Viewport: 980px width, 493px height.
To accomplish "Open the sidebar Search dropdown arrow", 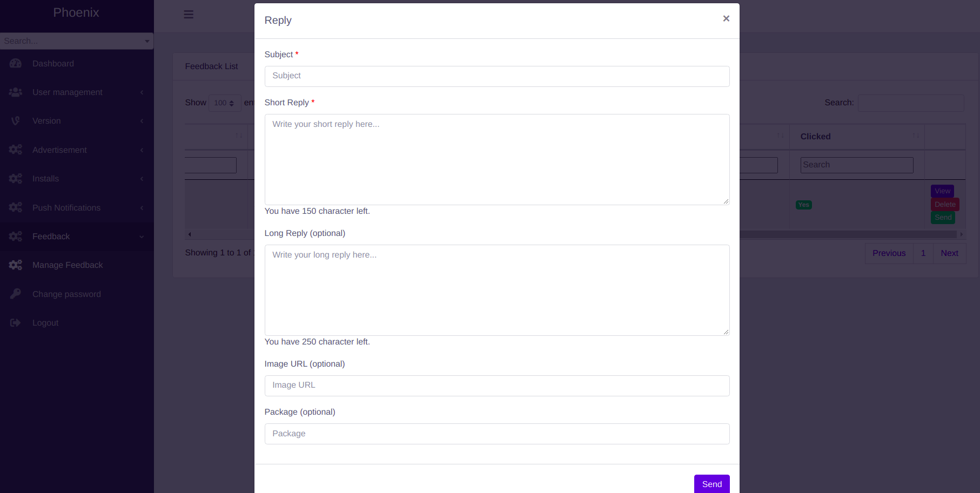I will pos(147,41).
